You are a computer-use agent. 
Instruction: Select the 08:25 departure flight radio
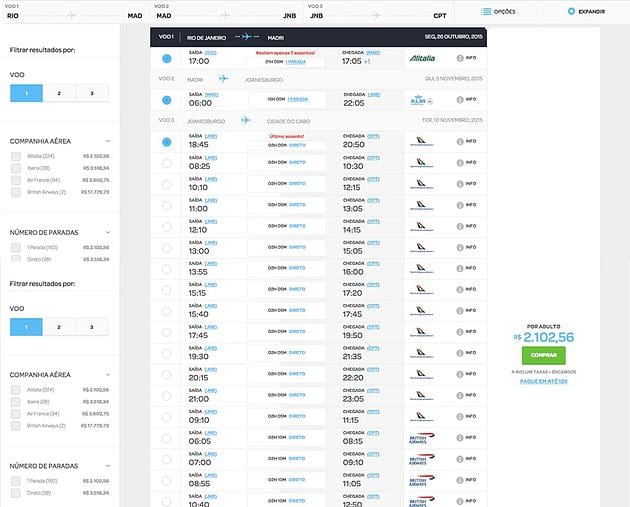(166, 163)
